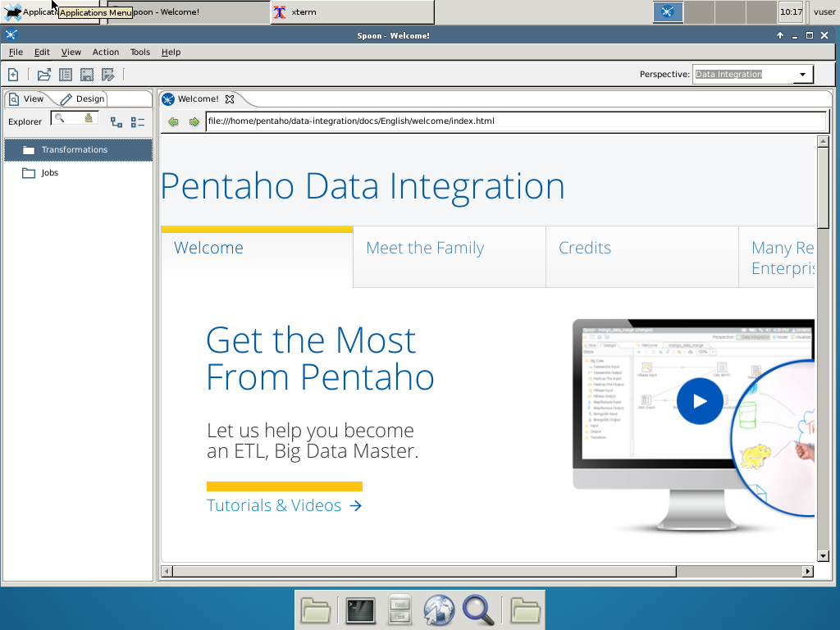Image resolution: width=840 pixels, height=630 pixels.
Task: Click horizontal scrollbar right arrow
Action: 808,572
